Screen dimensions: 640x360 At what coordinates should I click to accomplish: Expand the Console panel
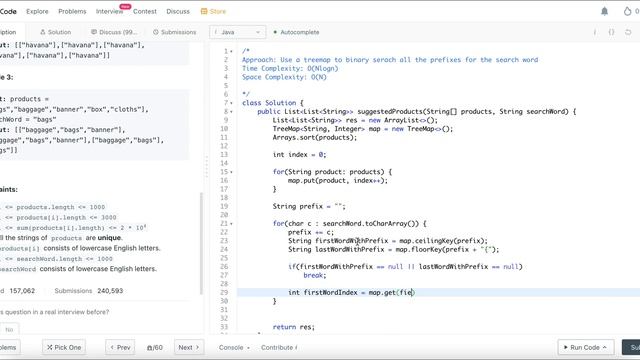(x=234, y=347)
